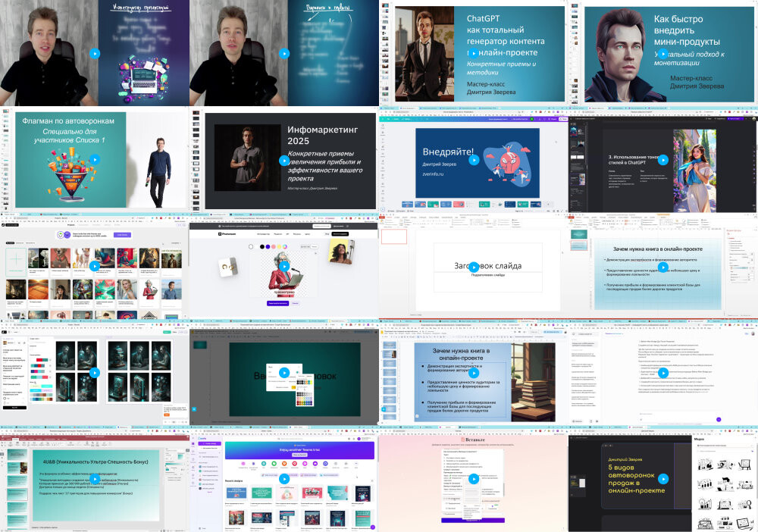Image resolution: width=758 pixels, height=532 pixels.
Task: Play the video showing elderly woman with microphone
Action: 283,266
